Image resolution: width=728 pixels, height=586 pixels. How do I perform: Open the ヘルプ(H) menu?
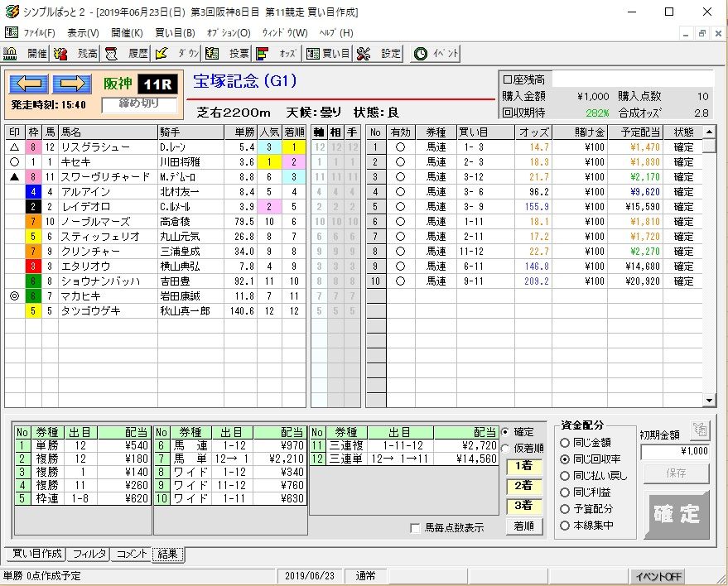click(336, 33)
